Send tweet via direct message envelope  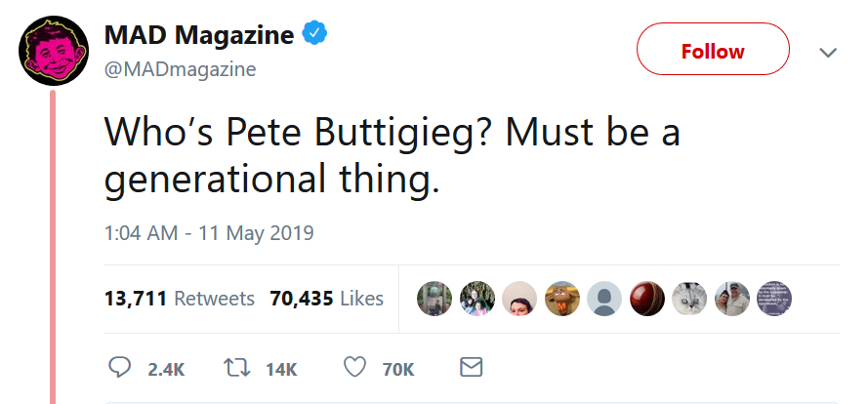click(471, 368)
